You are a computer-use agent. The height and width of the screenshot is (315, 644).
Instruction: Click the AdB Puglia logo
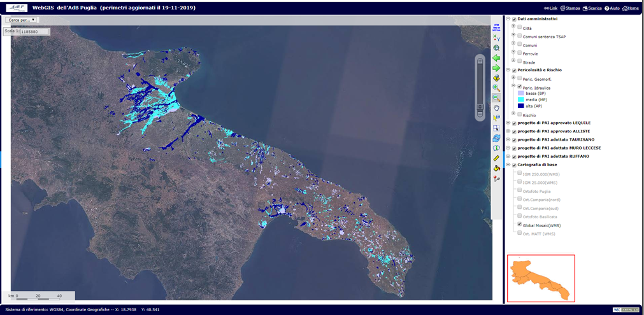17,8
